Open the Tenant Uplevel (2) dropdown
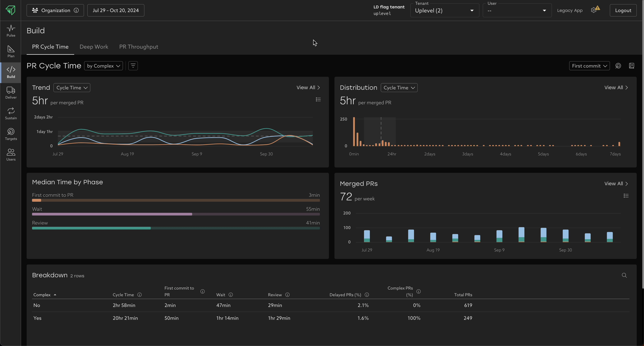Screen dimensions: 644x346 click(444, 11)
